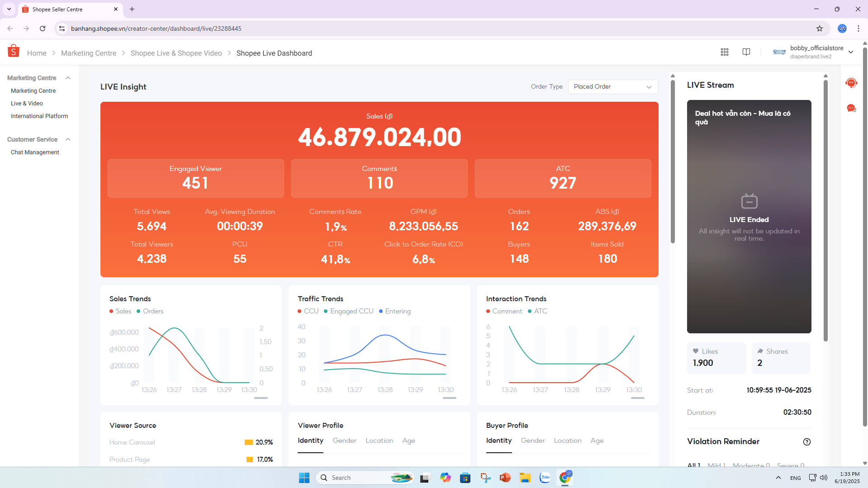
Task: Click the bobby store avatar logo
Action: pyautogui.click(x=779, y=52)
